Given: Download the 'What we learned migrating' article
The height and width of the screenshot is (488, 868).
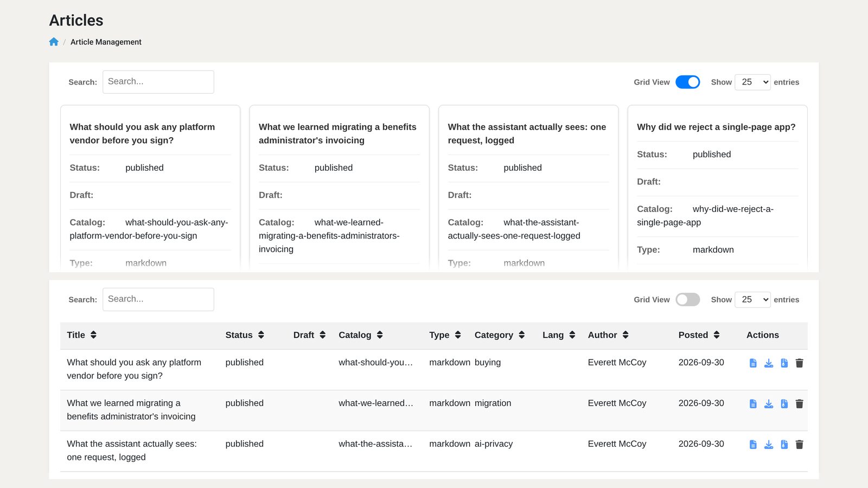Looking at the screenshot, I should click(x=769, y=404).
